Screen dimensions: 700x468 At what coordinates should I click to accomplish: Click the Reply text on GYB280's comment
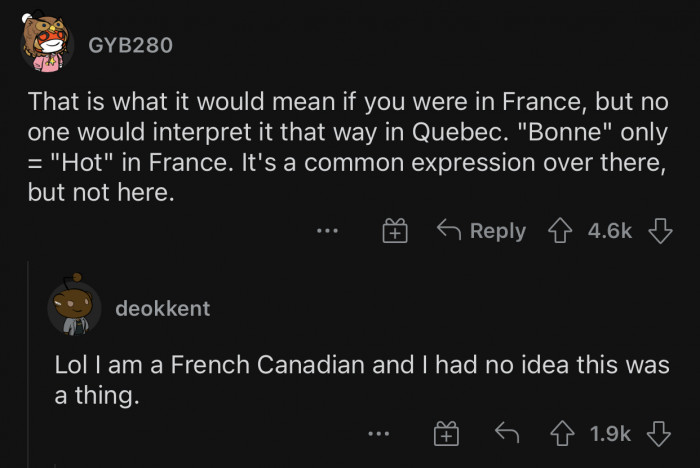[497, 231]
